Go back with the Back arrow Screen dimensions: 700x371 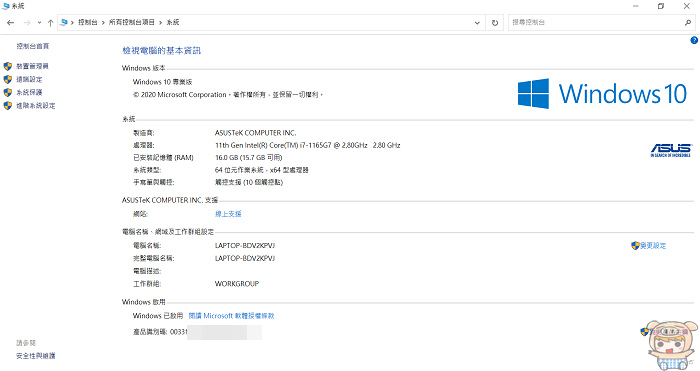pyautogui.click(x=11, y=22)
